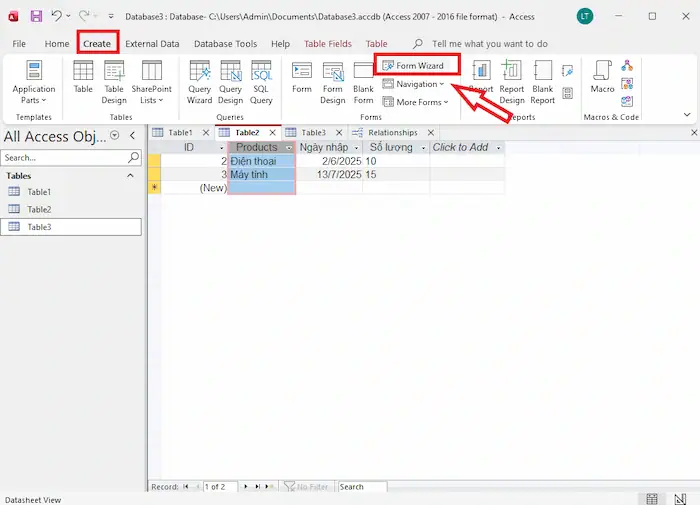Image resolution: width=700 pixels, height=505 pixels.
Task: Expand the Navigation forms dropdown
Action: [414, 84]
